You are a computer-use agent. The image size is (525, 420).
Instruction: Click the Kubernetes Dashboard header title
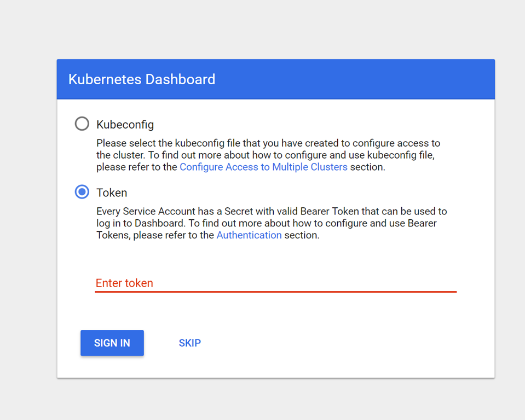pyautogui.click(x=142, y=79)
